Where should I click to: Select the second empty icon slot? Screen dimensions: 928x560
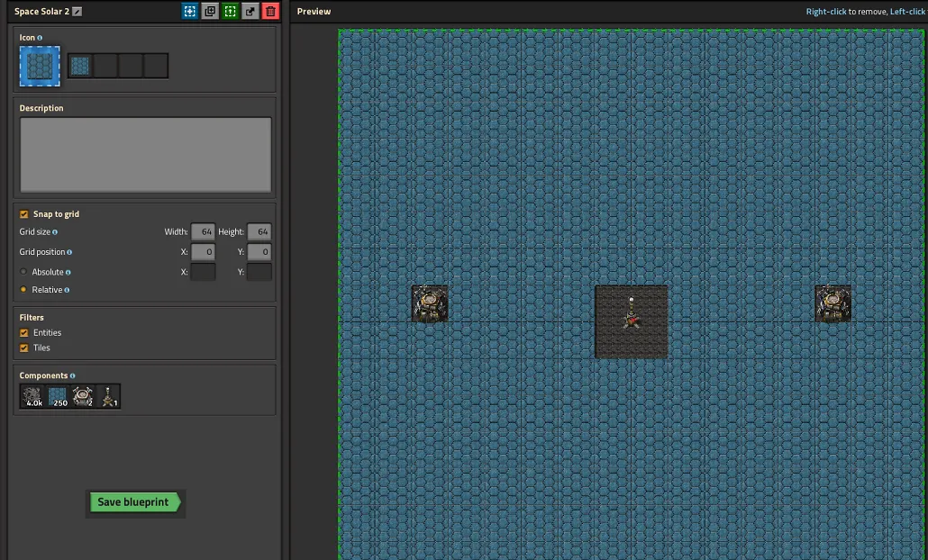105,66
